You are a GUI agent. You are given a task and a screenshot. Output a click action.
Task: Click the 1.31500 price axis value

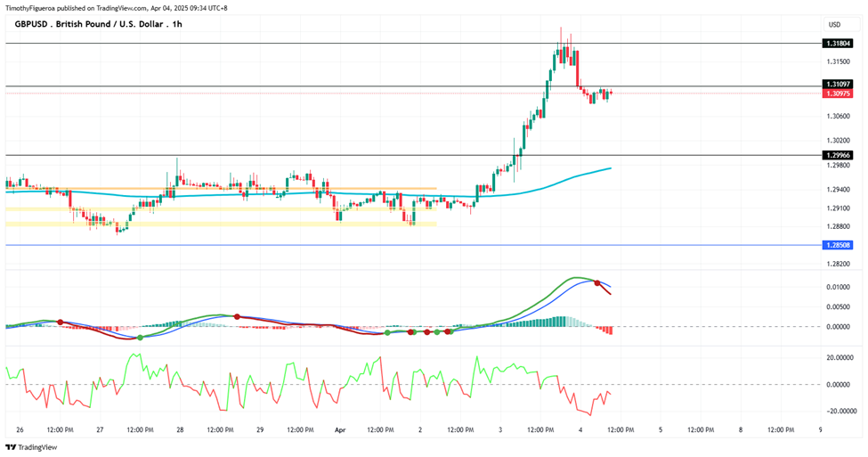(838, 61)
